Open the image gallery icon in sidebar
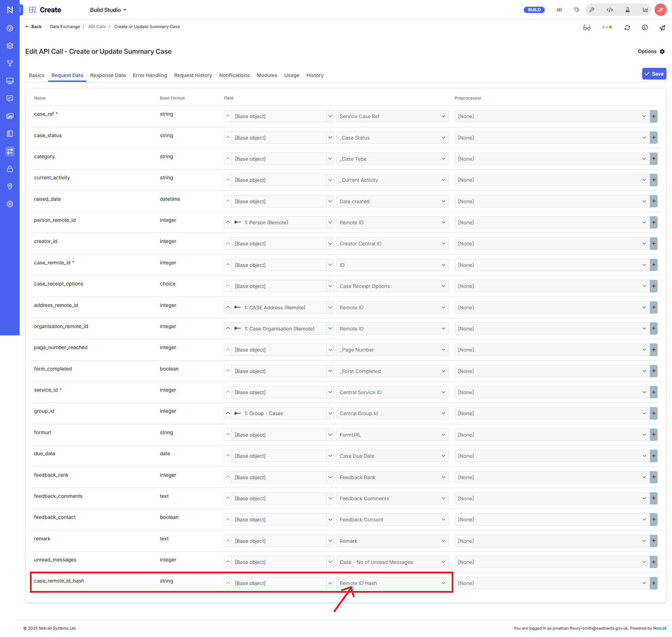The width and height of the screenshot is (672, 637). click(10, 116)
